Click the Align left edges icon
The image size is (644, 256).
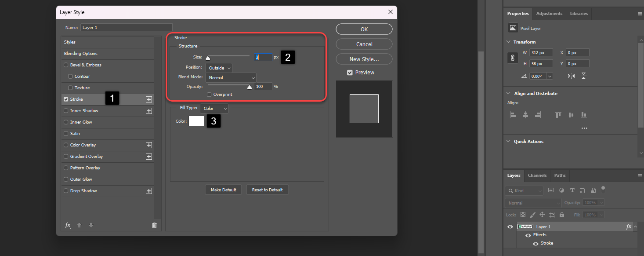(512, 114)
